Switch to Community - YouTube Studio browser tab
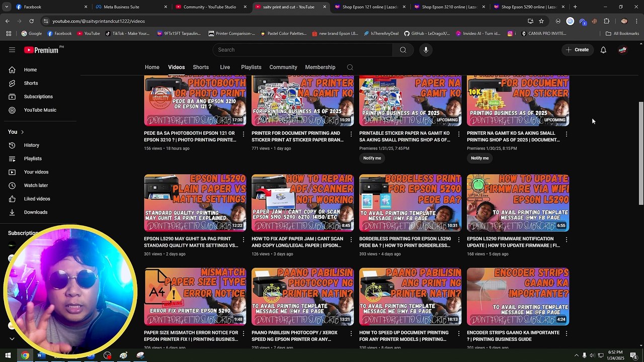The image size is (644, 362). click(x=211, y=7)
